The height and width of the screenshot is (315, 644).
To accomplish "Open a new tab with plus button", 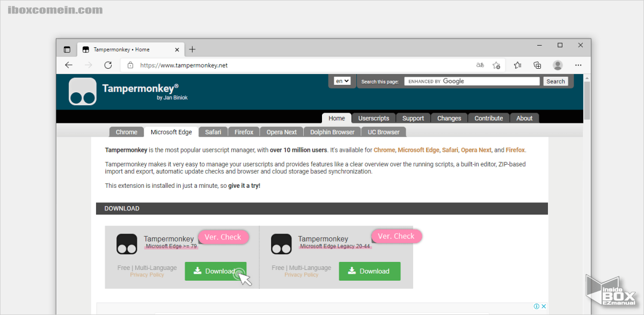I will click(192, 49).
